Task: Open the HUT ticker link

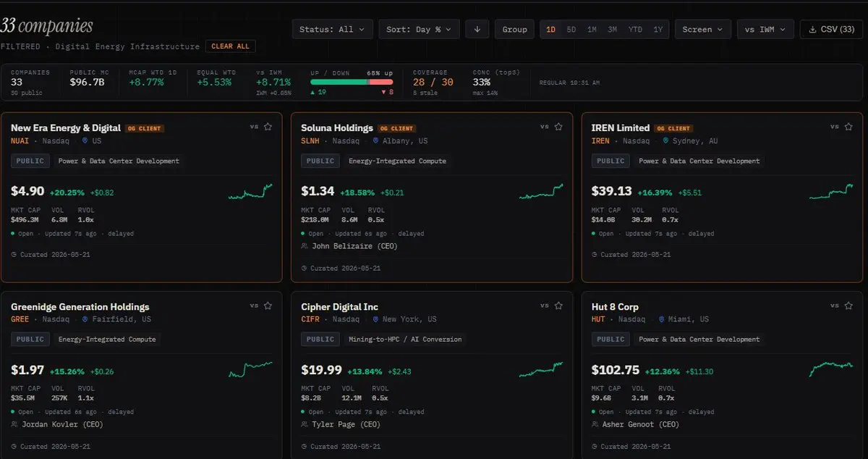Action: click(x=598, y=319)
